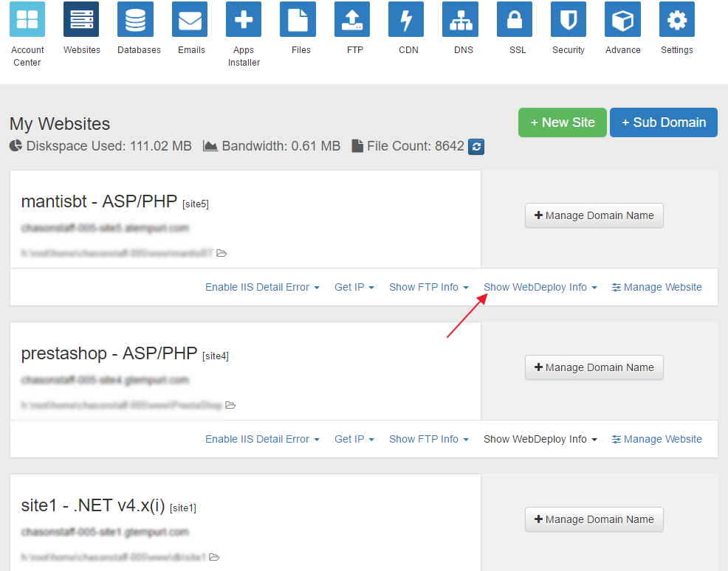728x571 pixels.
Task: Expand Enable IIS Detail Error for mantisbt
Action: pos(262,287)
